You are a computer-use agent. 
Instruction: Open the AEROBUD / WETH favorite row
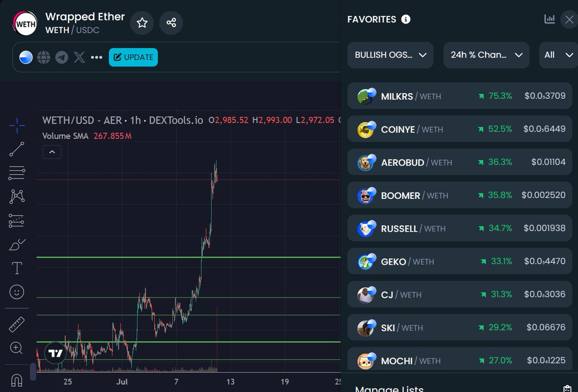pos(459,162)
